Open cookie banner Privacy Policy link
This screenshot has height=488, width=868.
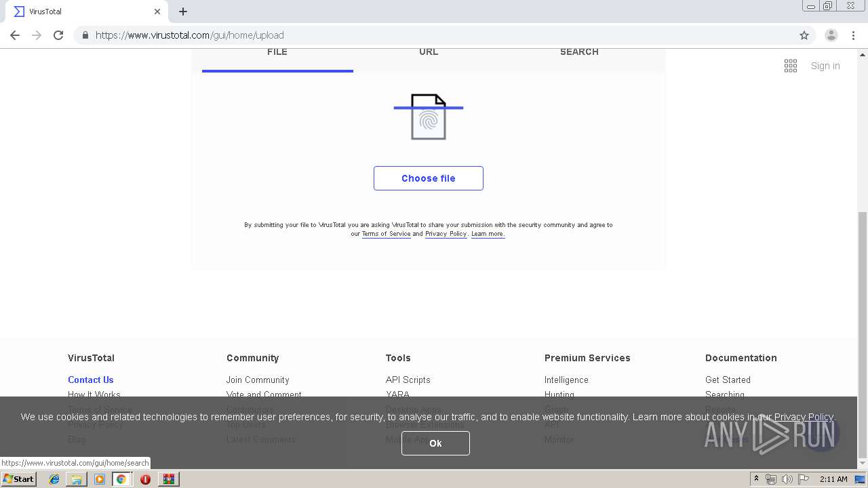(804, 417)
